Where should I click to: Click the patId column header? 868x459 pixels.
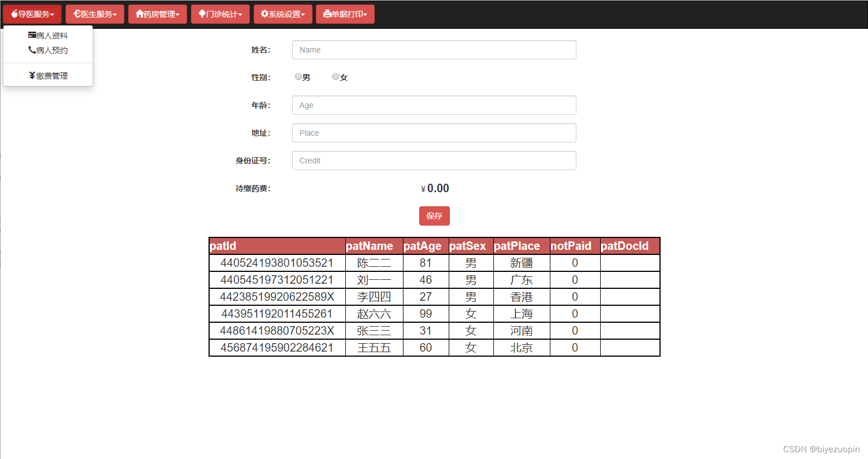(x=277, y=246)
